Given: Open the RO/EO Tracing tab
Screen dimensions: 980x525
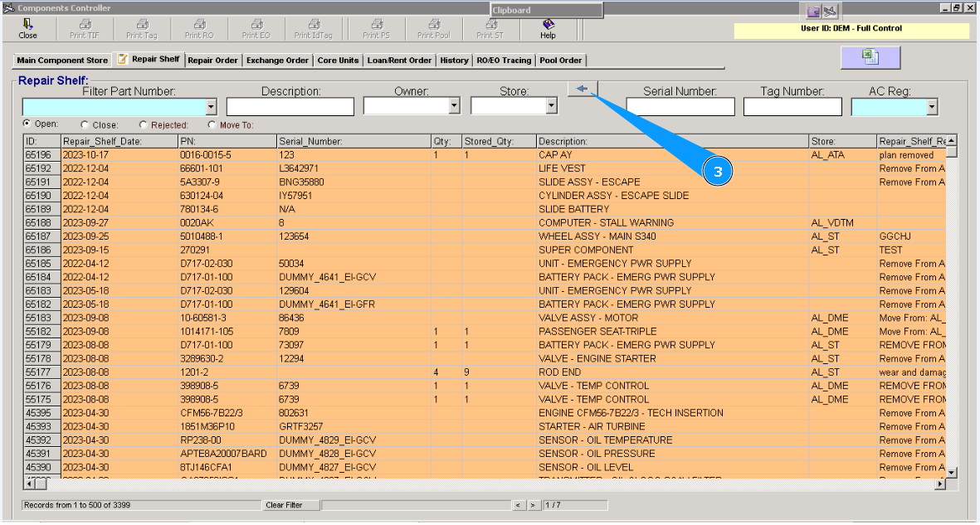Looking at the screenshot, I should click(x=504, y=61).
